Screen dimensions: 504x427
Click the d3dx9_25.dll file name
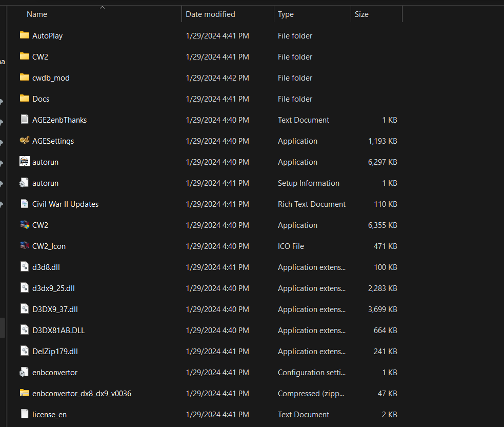click(53, 288)
